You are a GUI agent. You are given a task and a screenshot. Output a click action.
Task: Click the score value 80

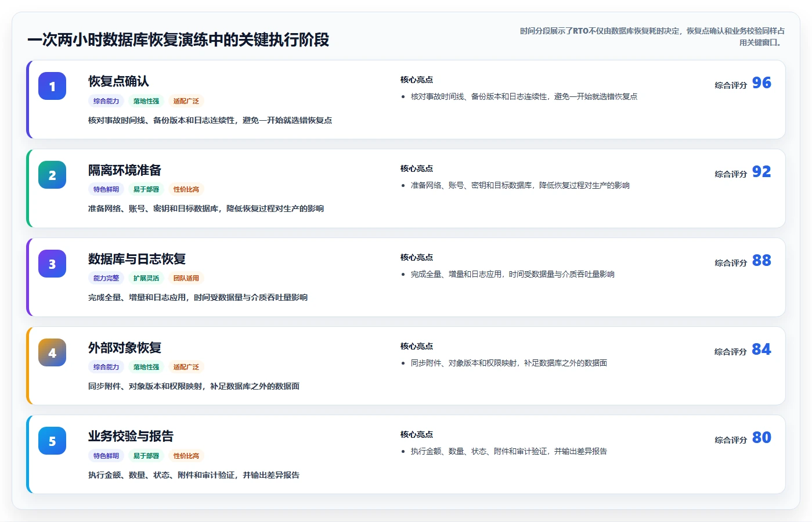[x=762, y=438]
